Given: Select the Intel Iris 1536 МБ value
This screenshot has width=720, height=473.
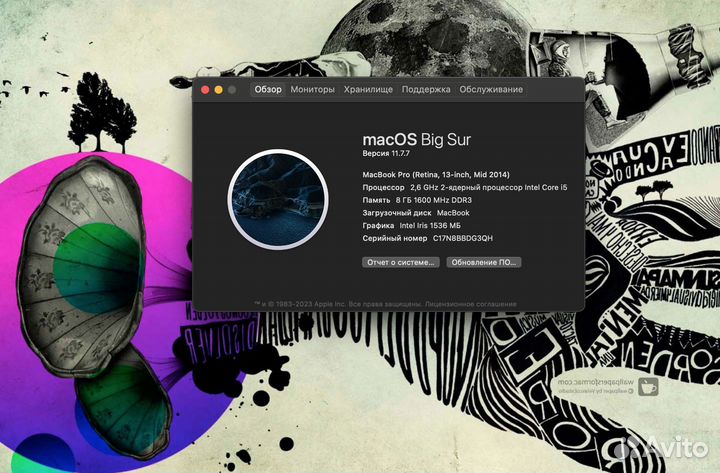Looking at the screenshot, I should click(x=430, y=225).
